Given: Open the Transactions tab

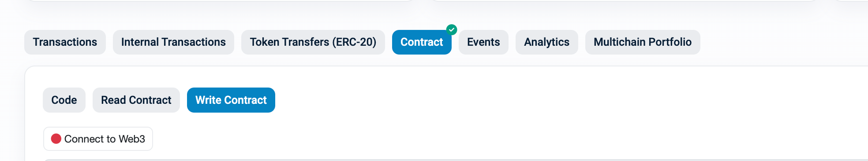Looking at the screenshot, I should coord(65,42).
